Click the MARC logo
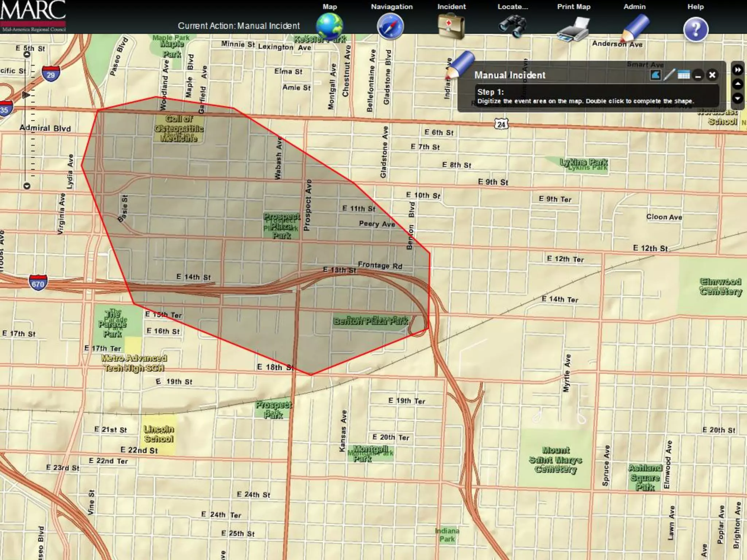Screen dimensions: 747x560 (33, 16)
